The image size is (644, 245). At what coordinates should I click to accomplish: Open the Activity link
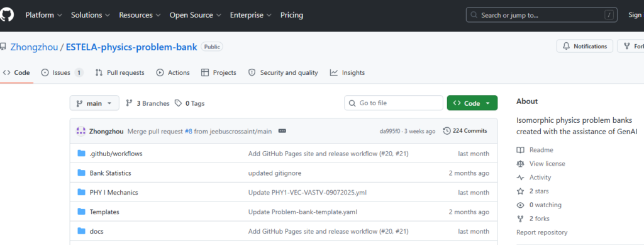coord(534,178)
